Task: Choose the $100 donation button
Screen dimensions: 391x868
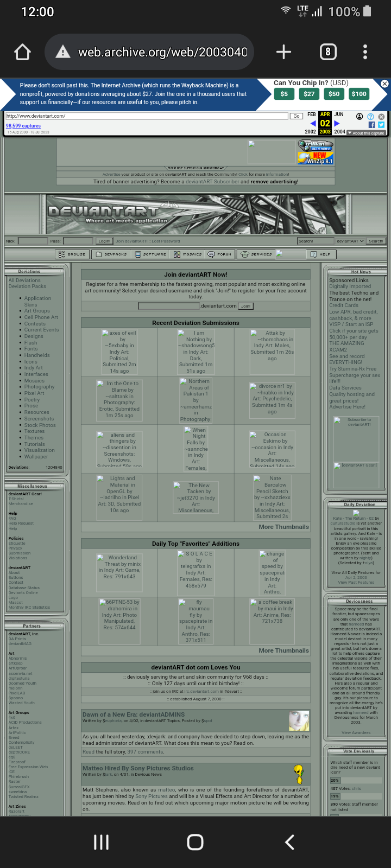Action: coord(359,94)
